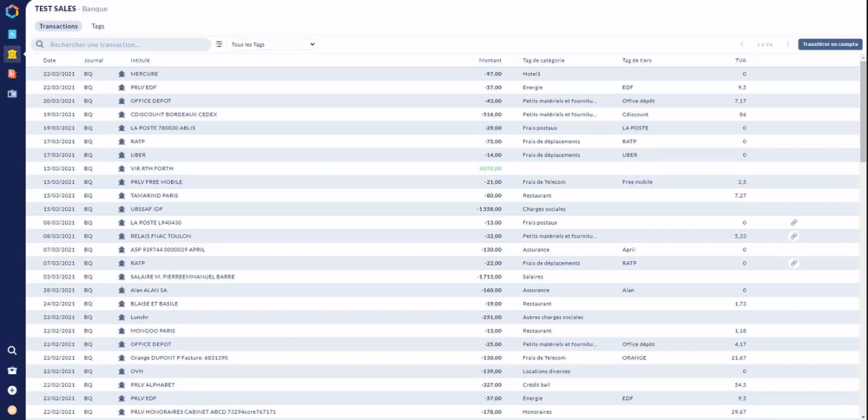Open the Tous les Tags dropdown
This screenshot has height=420, width=868.
[272, 44]
